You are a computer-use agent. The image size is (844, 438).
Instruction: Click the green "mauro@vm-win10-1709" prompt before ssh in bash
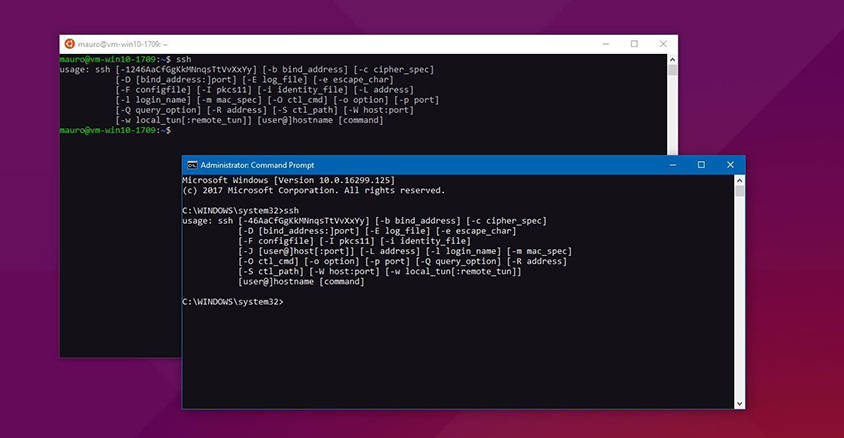pos(108,59)
